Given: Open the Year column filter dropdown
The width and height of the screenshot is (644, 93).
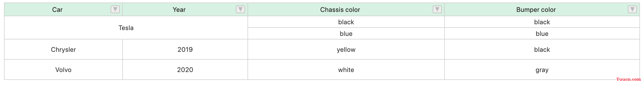Looking at the screenshot, I should (240, 9).
